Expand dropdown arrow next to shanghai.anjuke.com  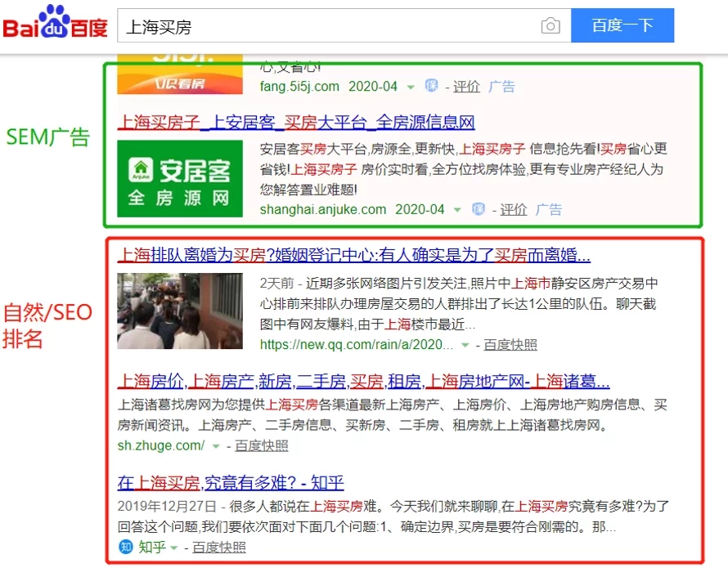click(457, 210)
